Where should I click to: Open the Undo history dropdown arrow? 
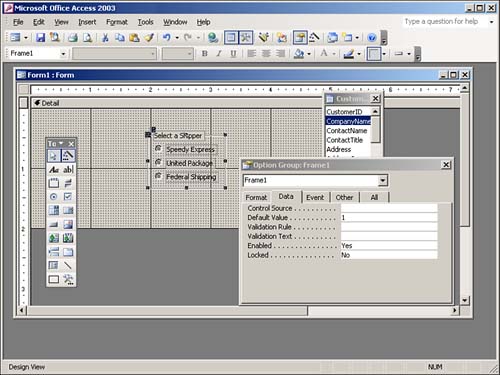[x=177, y=37]
